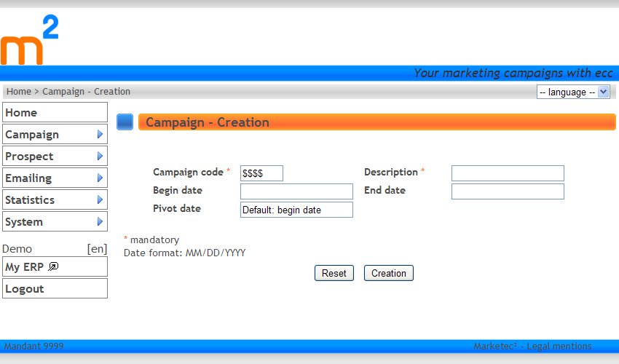Open the language dropdown
The image size is (619, 364).
pyautogui.click(x=573, y=92)
